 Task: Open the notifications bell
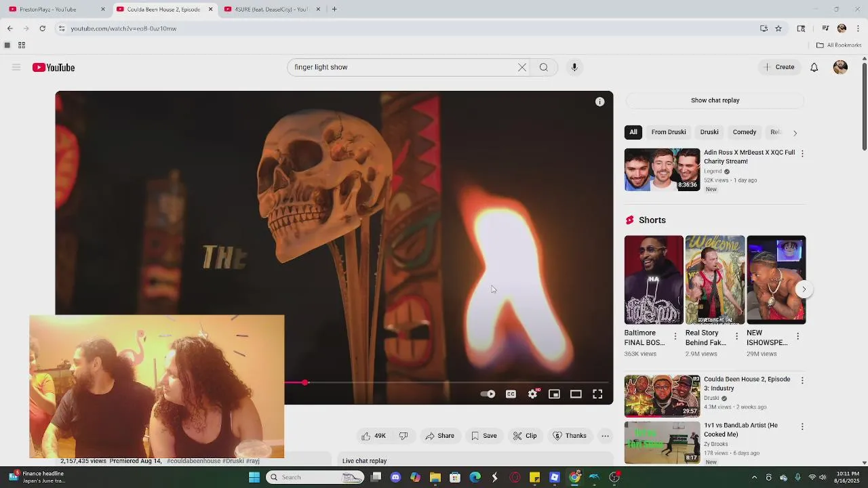(814, 67)
